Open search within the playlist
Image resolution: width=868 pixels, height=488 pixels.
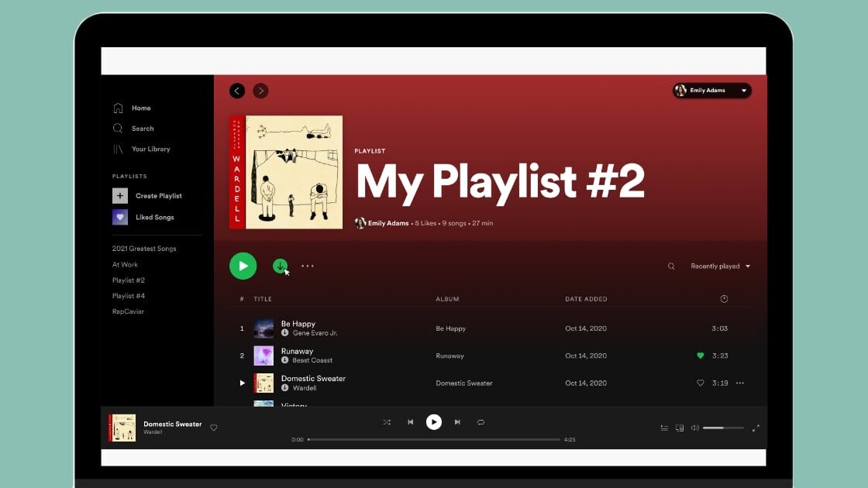point(671,266)
